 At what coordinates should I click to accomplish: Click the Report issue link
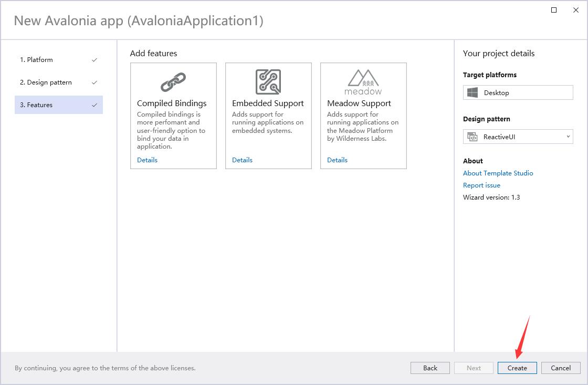click(x=481, y=185)
